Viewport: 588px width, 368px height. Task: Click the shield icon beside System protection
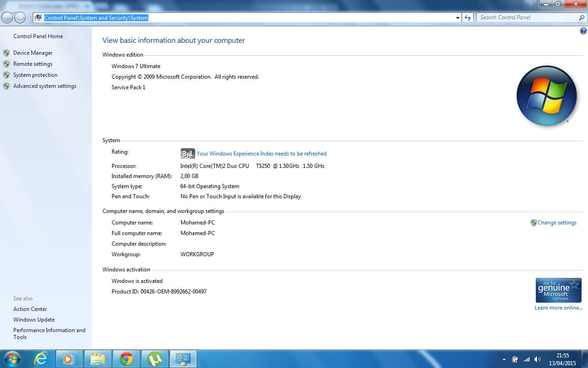point(6,75)
